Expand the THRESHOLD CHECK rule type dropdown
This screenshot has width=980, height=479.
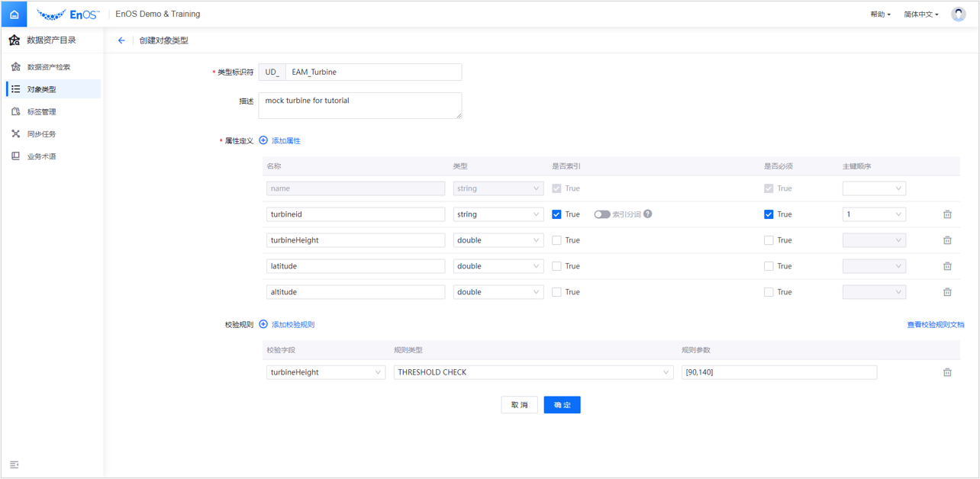[533, 372]
